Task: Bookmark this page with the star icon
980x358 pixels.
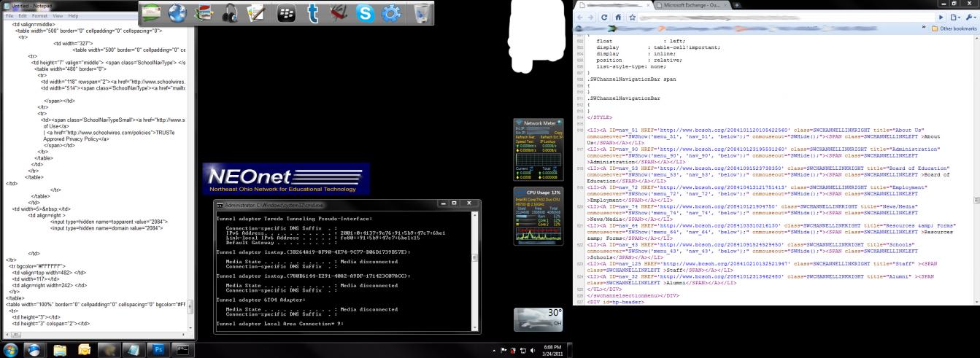Action: pyautogui.click(x=633, y=17)
